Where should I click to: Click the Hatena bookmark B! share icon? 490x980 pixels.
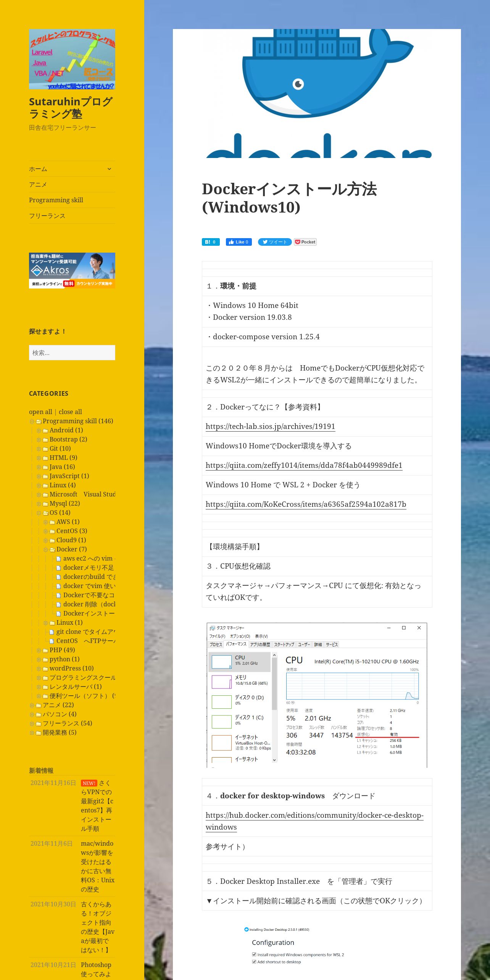(211, 242)
